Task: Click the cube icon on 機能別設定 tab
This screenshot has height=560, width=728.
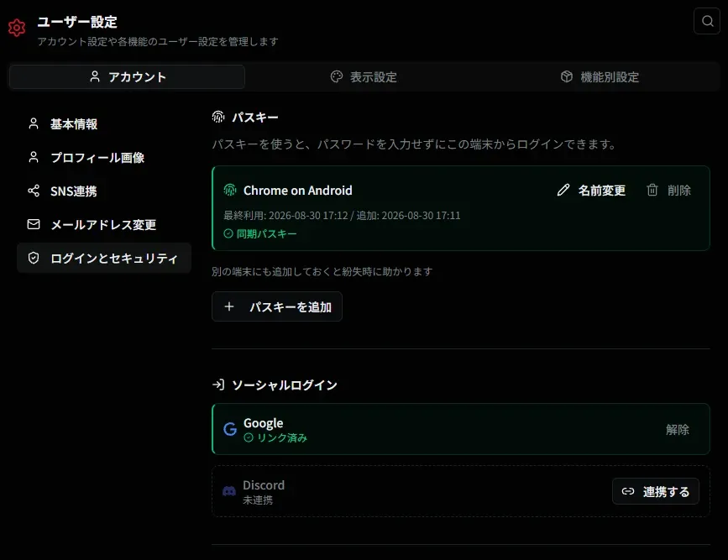Action: [x=567, y=76]
